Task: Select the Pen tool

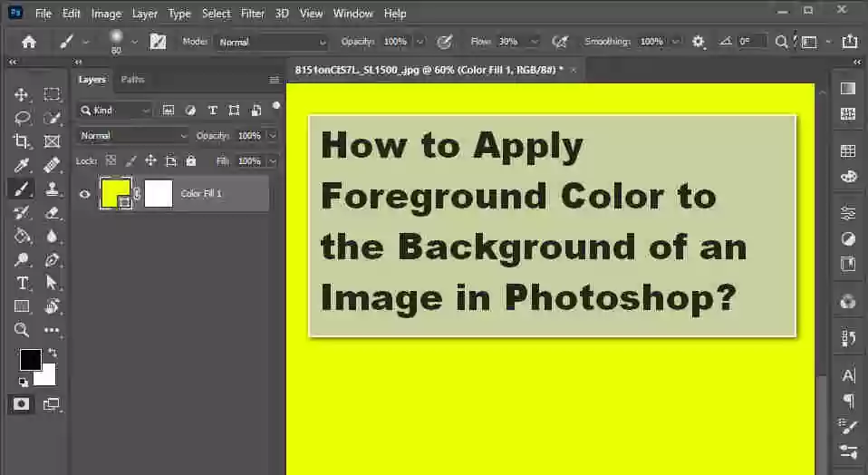Action: [x=52, y=259]
